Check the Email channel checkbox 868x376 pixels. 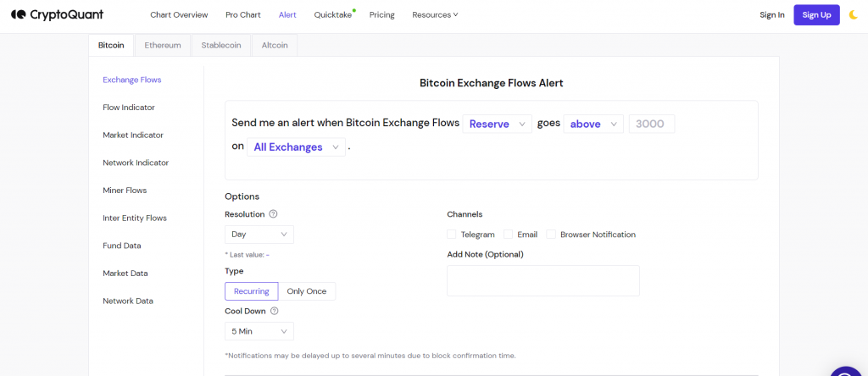(509, 235)
